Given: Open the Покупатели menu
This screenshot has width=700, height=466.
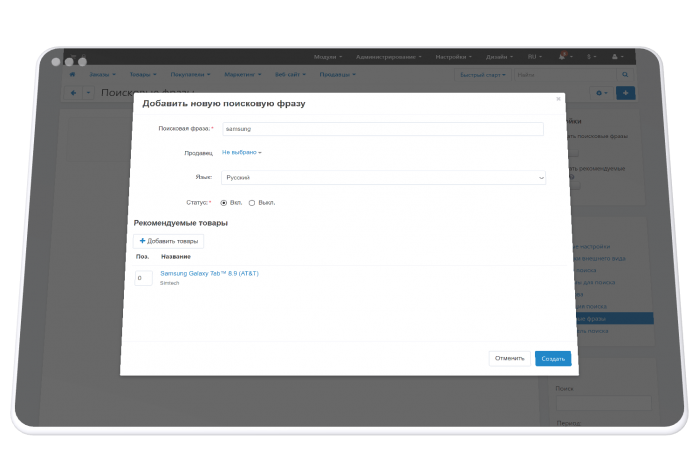Looking at the screenshot, I should (190, 74).
